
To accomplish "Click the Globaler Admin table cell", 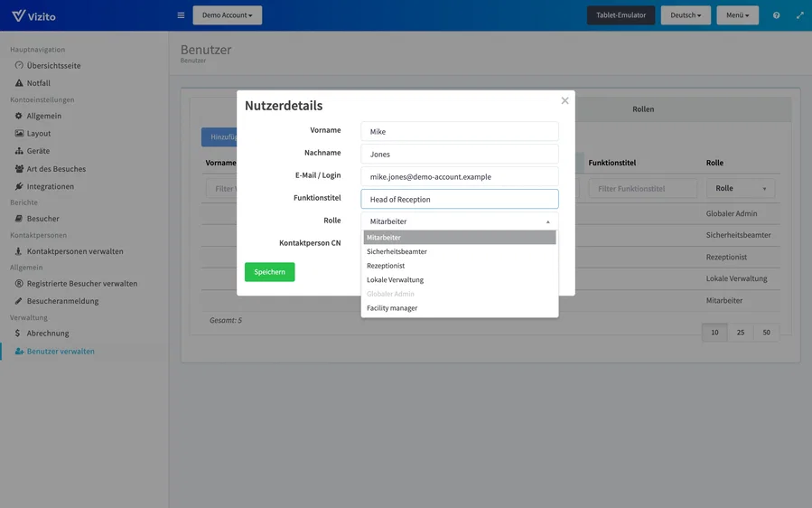I will (732, 213).
